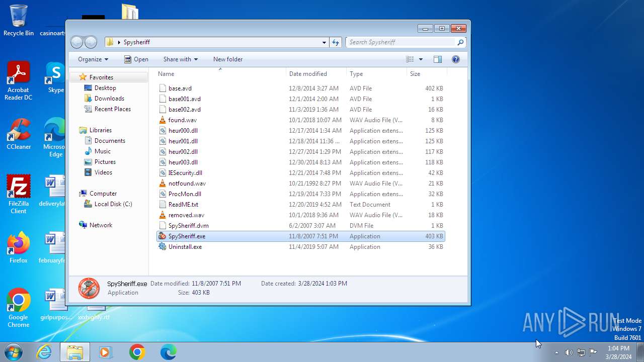Click the Spysheriff address bar path

point(137,42)
